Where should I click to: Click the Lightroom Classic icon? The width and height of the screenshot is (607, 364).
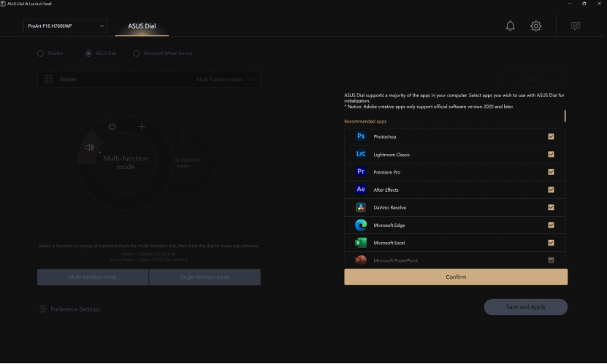click(361, 154)
